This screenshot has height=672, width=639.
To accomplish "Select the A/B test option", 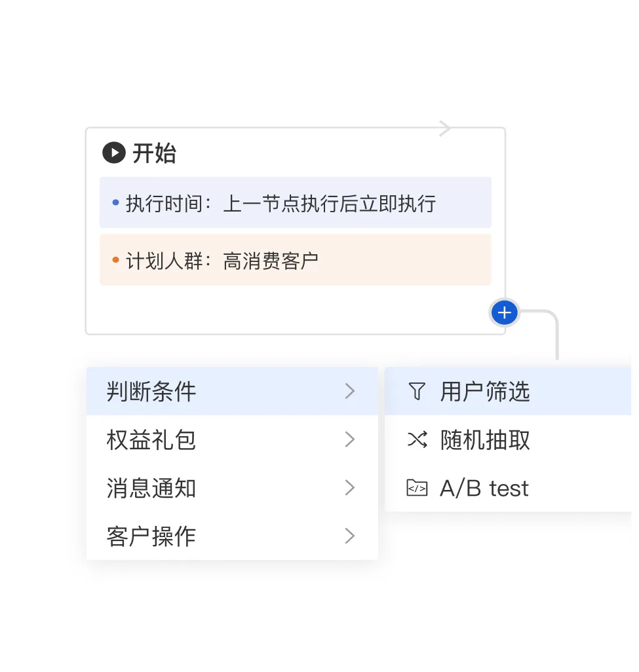I will coord(484,488).
